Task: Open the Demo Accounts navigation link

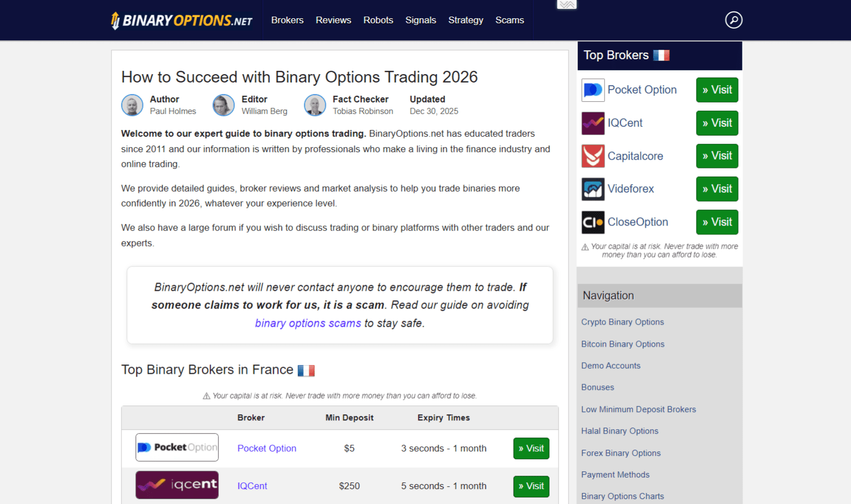Action: point(611,366)
